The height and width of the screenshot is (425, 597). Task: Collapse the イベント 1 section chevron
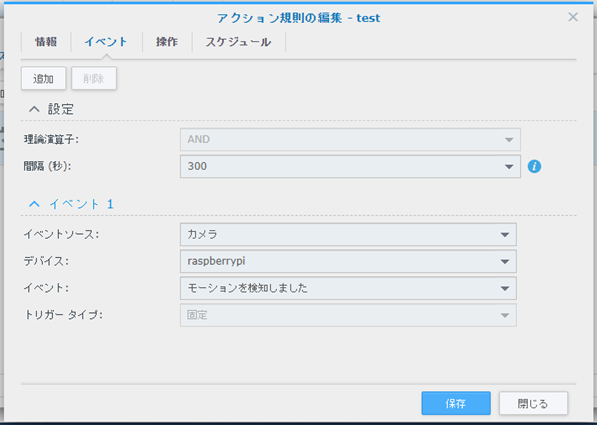click(34, 204)
